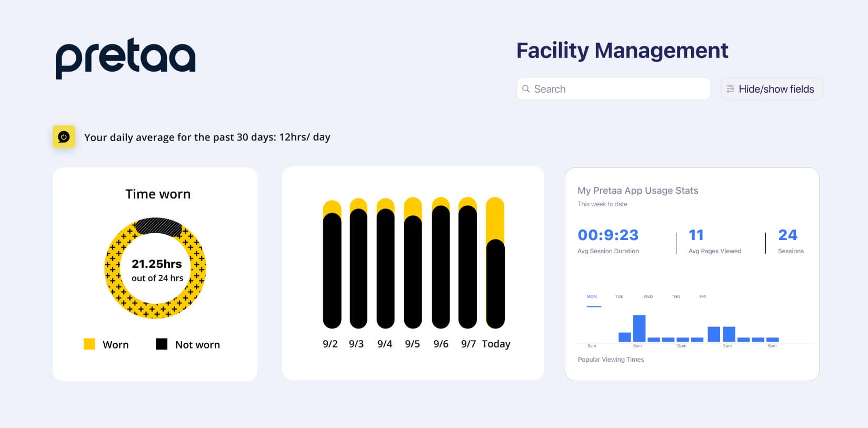
Task: Switch to the WED tab
Action: [648, 297]
